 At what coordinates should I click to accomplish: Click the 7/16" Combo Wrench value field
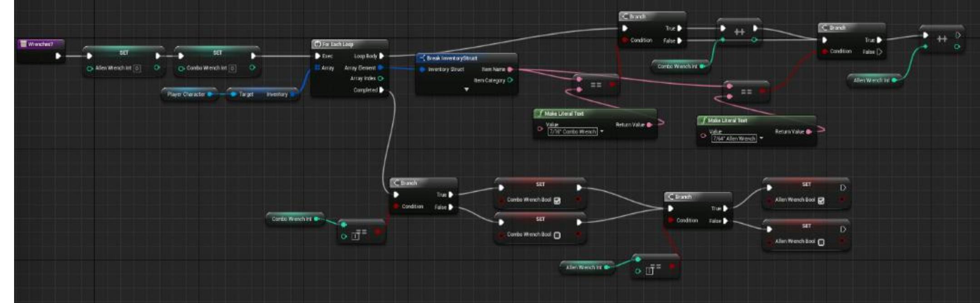point(572,132)
